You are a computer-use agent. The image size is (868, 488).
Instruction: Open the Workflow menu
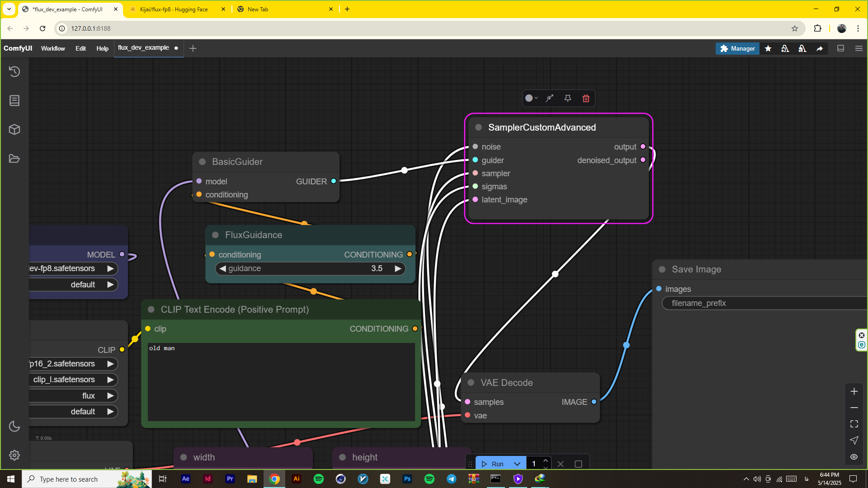click(x=53, y=48)
